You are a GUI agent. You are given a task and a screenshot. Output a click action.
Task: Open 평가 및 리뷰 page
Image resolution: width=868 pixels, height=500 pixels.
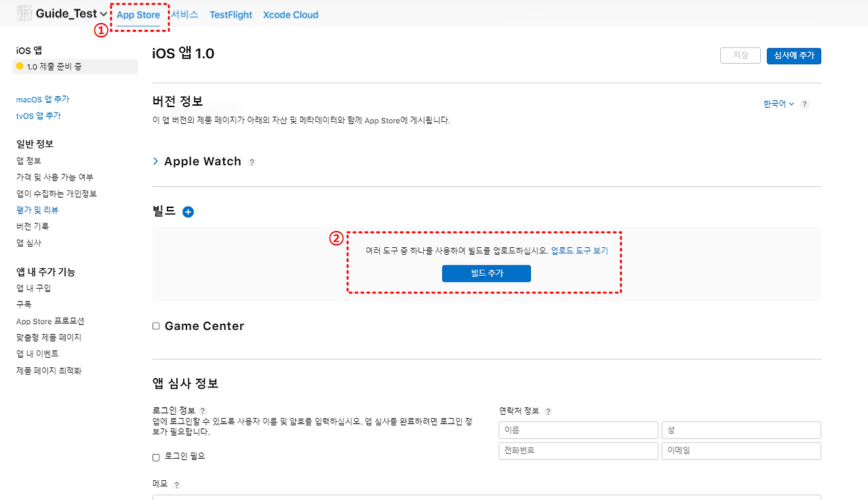[37, 210]
